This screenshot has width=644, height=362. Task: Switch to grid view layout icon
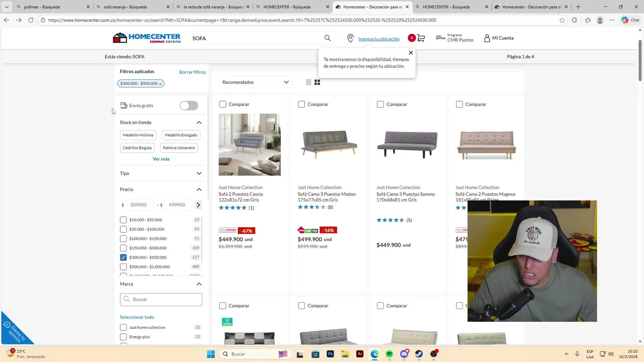[317, 82]
